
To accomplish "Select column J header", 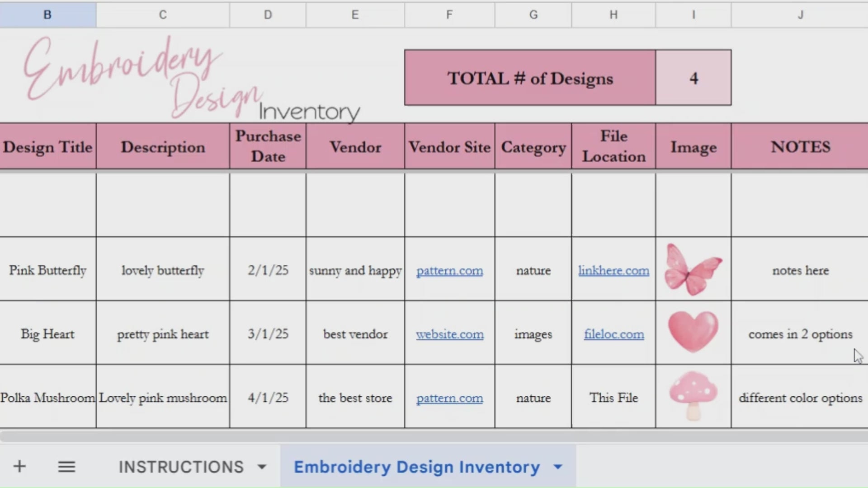I will (800, 14).
